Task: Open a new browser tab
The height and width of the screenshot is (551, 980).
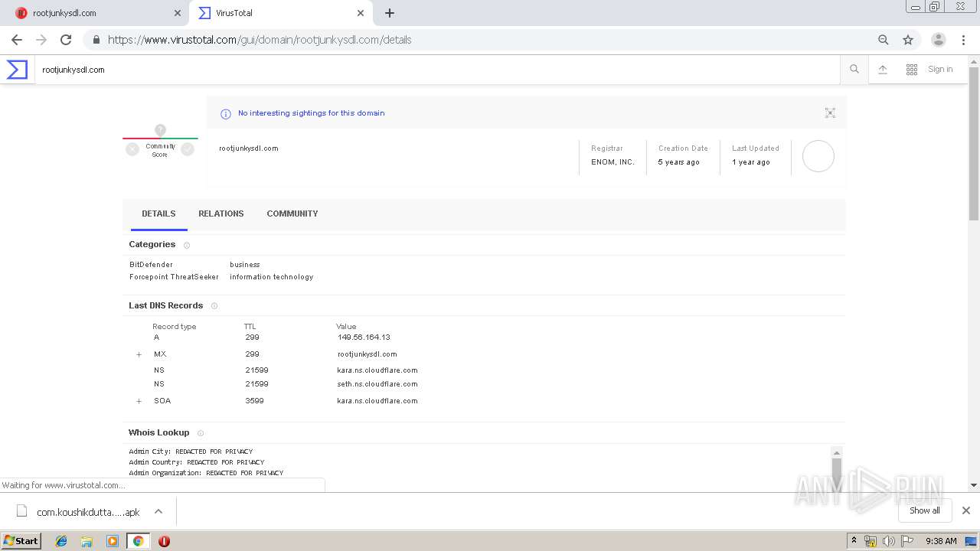Action: tap(390, 13)
